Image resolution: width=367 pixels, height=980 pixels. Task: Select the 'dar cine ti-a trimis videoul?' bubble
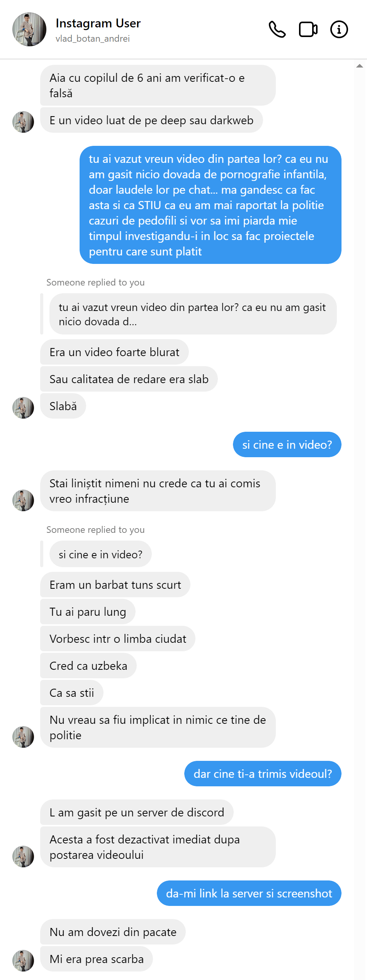(x=263, y=774)
